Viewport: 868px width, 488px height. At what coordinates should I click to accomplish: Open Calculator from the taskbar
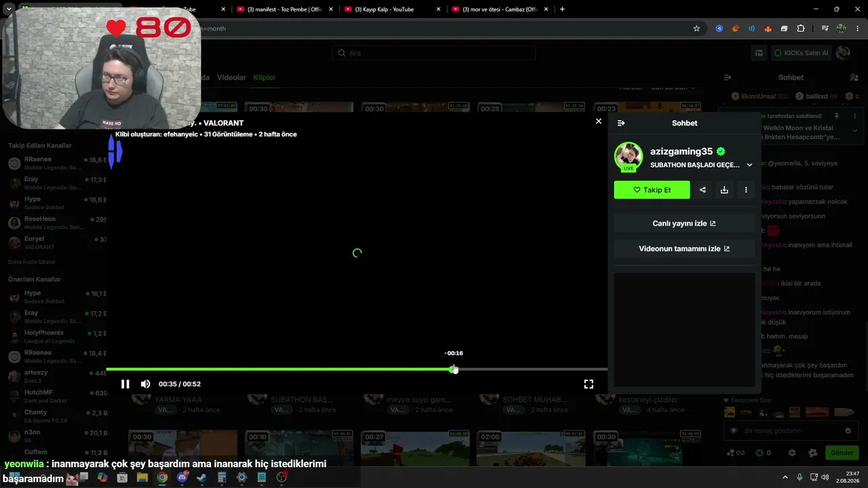pyautogui.click(x=222, y=477)
